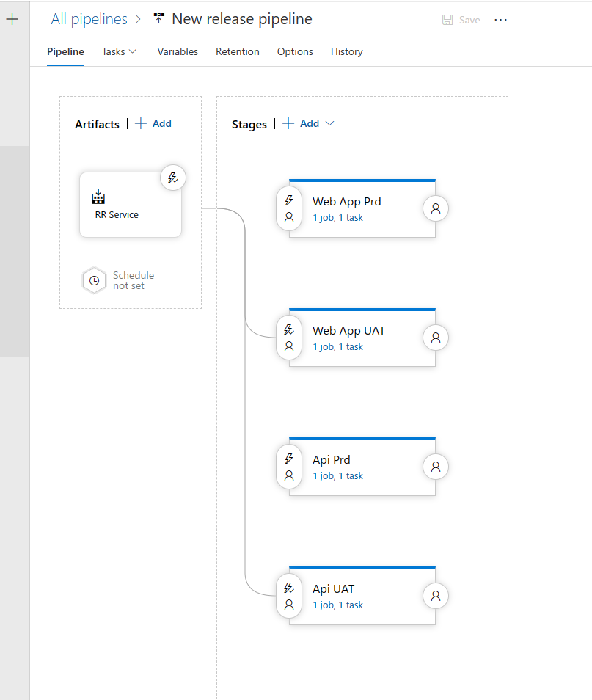Open 1 job, 1 task under Web App Prd

pos(337,217)
